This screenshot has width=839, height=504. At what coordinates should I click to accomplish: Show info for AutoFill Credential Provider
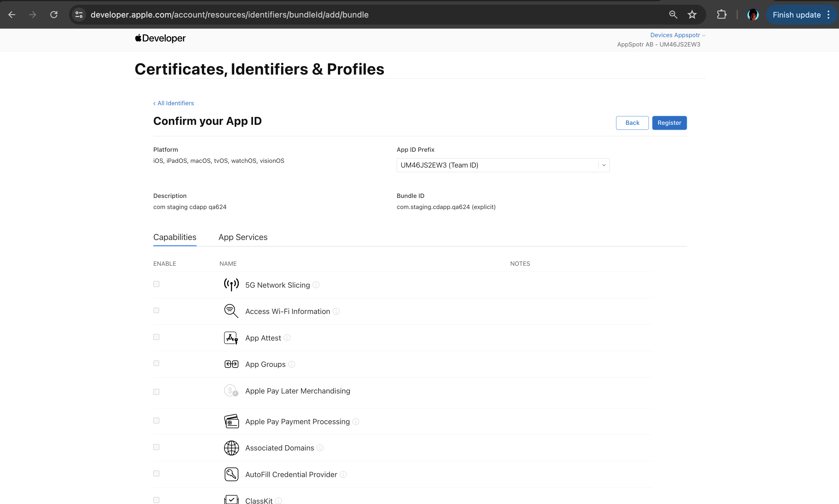(343, 474)
